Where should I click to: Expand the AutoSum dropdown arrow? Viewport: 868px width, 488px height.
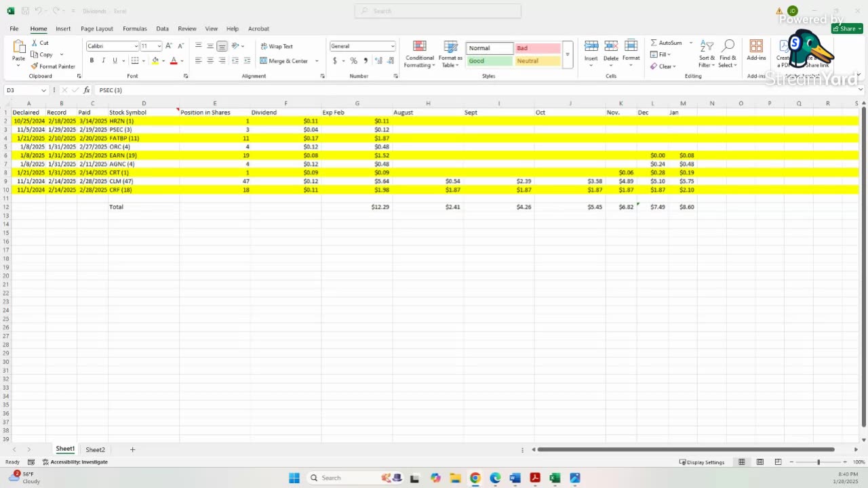click(691, 43)
